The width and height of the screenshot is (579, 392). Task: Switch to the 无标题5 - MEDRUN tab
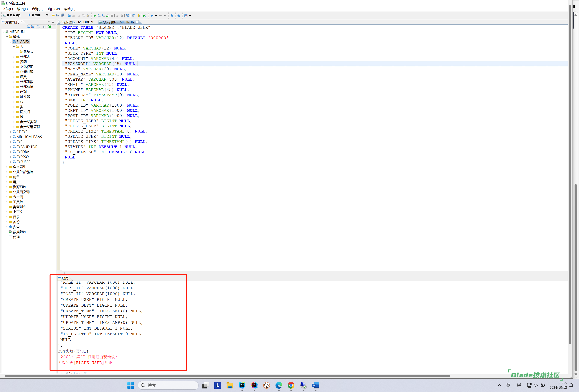tap(77, 22)
